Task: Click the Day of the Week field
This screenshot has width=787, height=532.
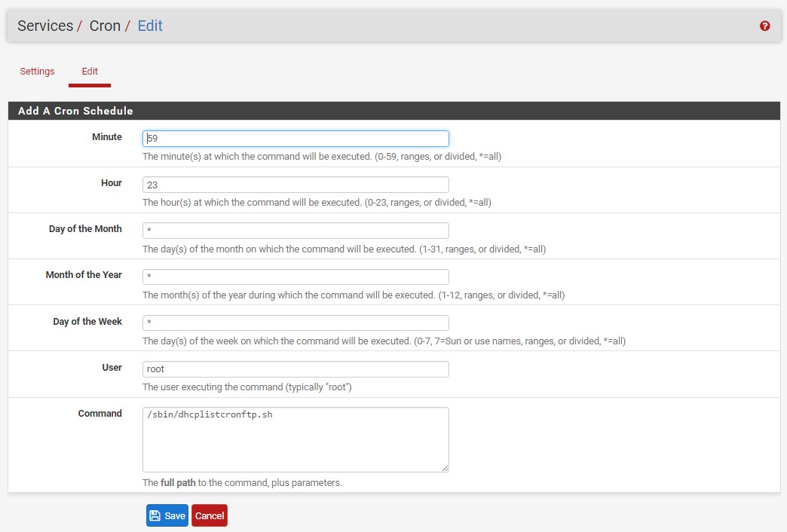Action: pyautogui.click(x=296, y=323)
